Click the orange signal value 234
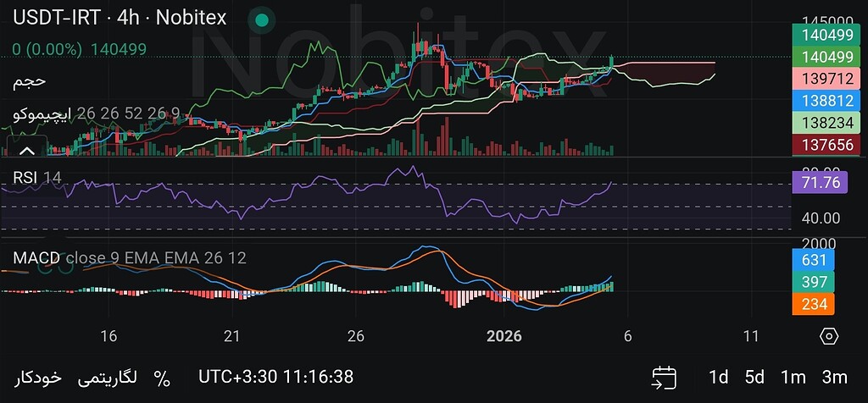The width and height of the screenshot is (868, 403). (x=813, y=304)
